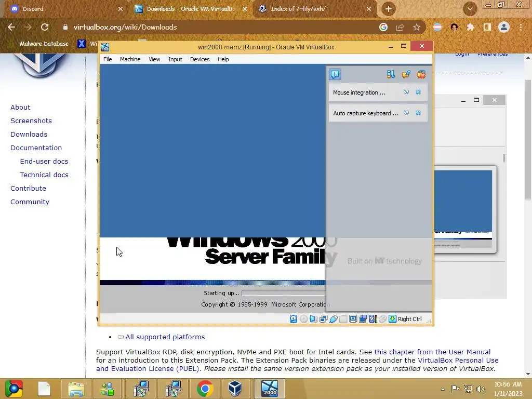Open the Contribute sidebar link
The height and width of the screenshot is (399, 532).
tap(28, 188)
